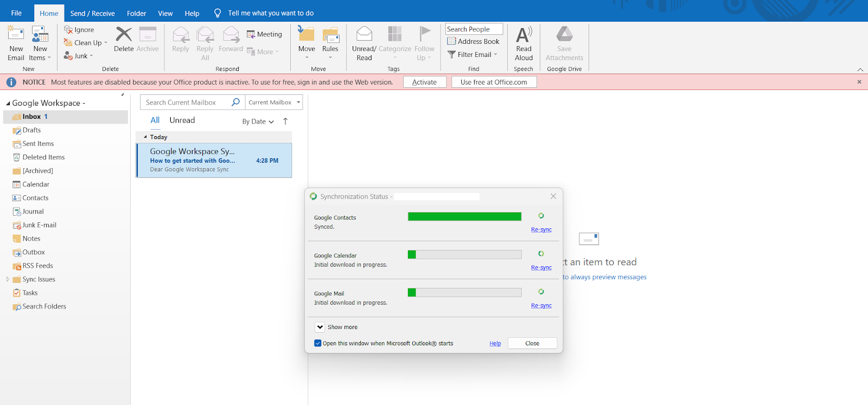This screenshot has height=405, width=868.
Task: Open the Google Workspace Sync message
Action: click(x=214, y=160)
